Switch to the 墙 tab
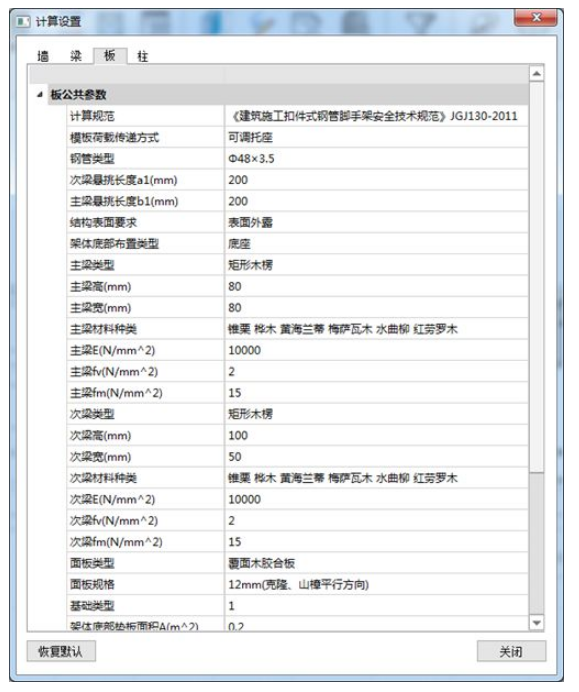Viewport: 579px width, 692px height. (x=43, y=56)
